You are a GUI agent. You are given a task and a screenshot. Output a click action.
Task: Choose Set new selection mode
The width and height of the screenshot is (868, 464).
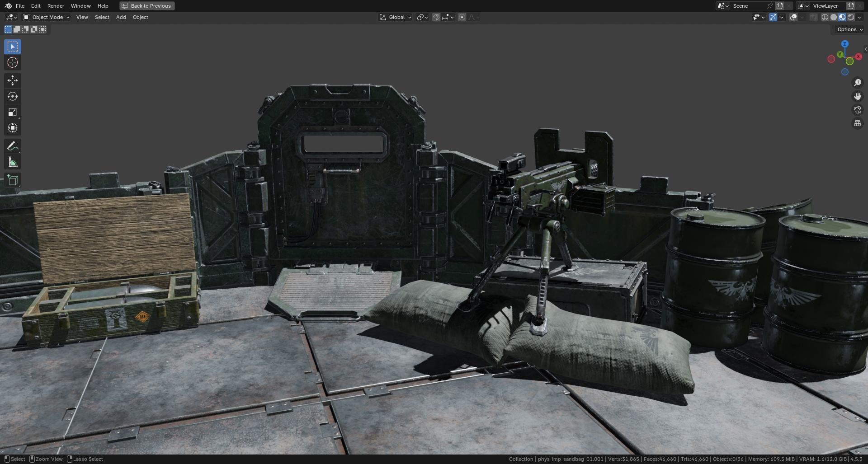pyautogui.click(x=8, y=29)
